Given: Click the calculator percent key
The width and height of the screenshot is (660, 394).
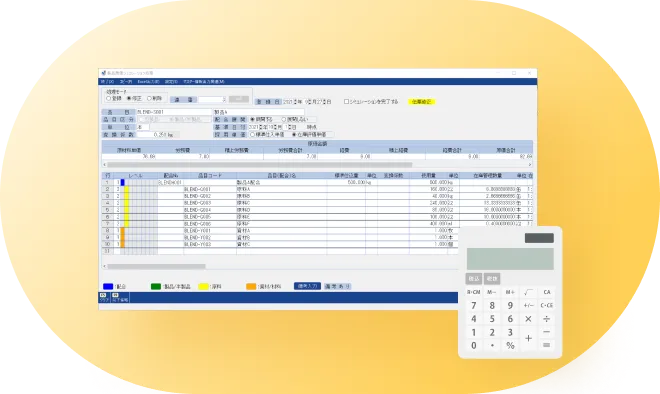Looking at the screenshot, I should [510, 346].
